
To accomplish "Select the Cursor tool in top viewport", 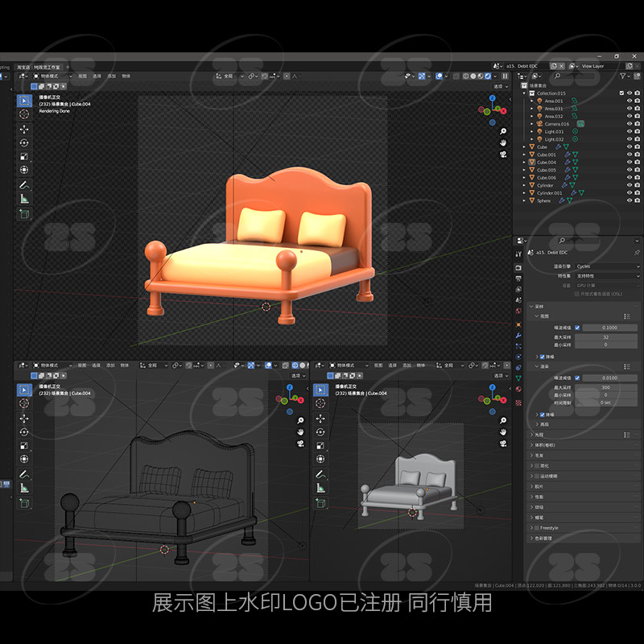I will pos(24,114).
